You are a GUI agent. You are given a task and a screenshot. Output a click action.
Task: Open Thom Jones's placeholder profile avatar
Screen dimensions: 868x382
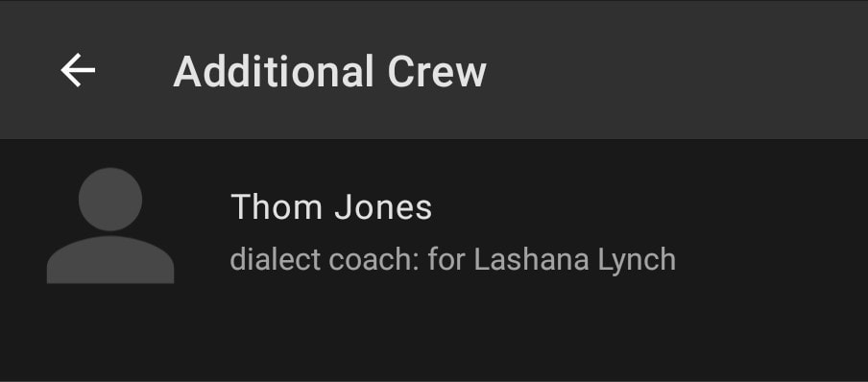pyautogui.click(x=110, y=226)
